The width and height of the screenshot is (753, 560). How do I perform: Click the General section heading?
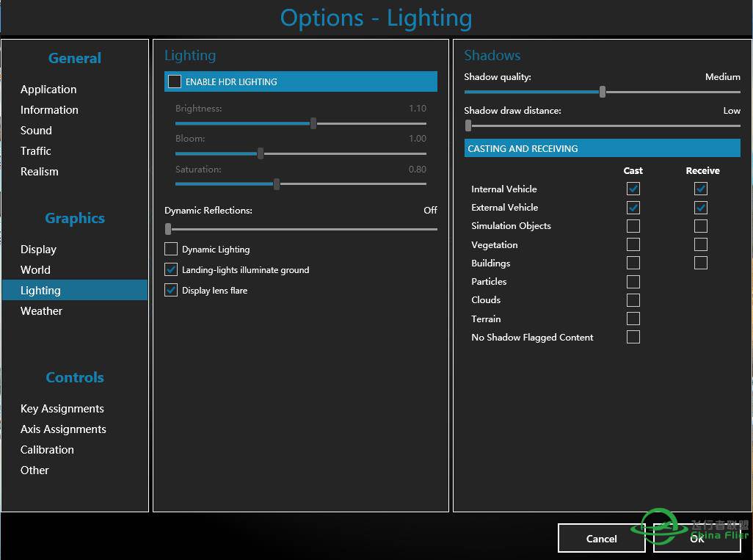(x=74, y=58)
